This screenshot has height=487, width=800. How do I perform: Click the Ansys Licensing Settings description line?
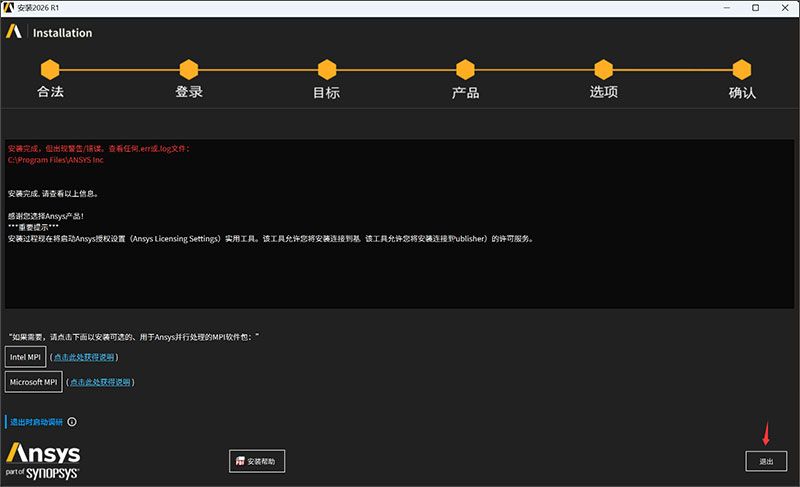pyautogui.click(x=271, y=238)
